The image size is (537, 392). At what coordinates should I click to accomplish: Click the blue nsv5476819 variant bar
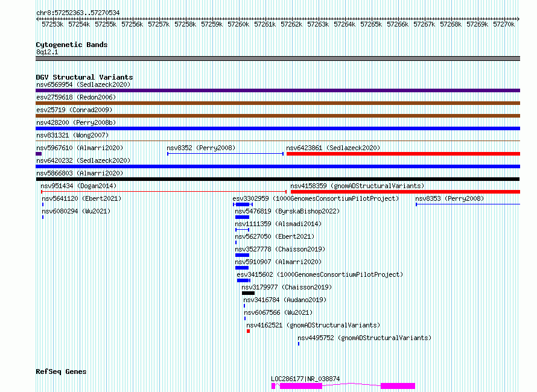coord(242,217)
